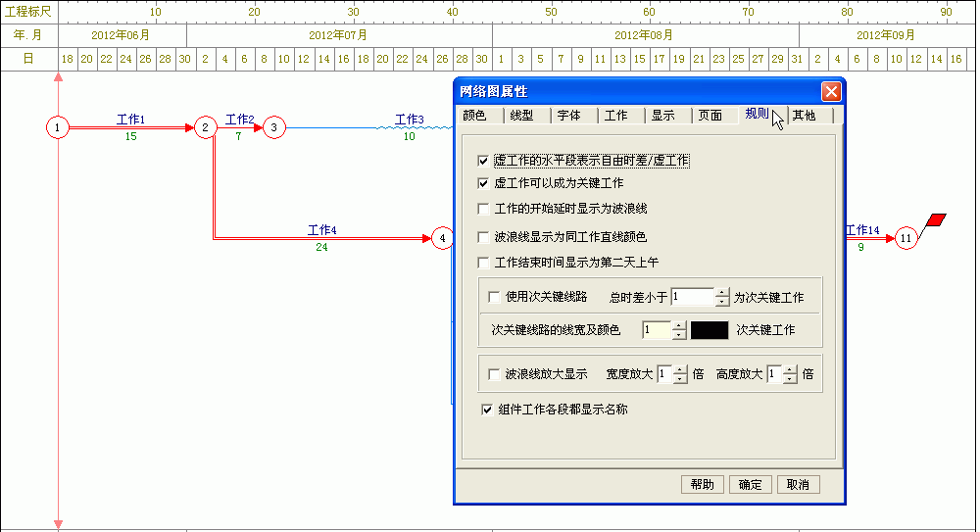Increase 总时差小于 value with up arrow
Viewport: 980px width, 532px height.
722,293
